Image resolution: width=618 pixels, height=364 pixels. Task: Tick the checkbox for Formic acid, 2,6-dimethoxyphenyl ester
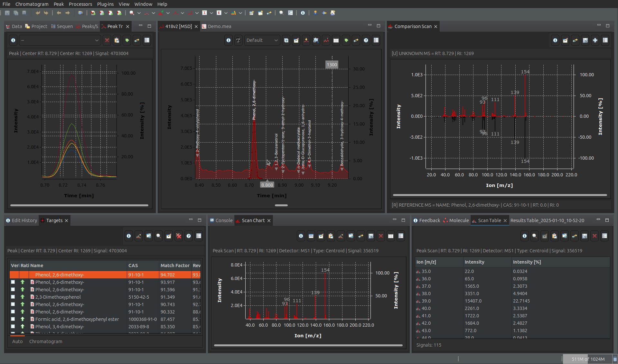(13, 319)
